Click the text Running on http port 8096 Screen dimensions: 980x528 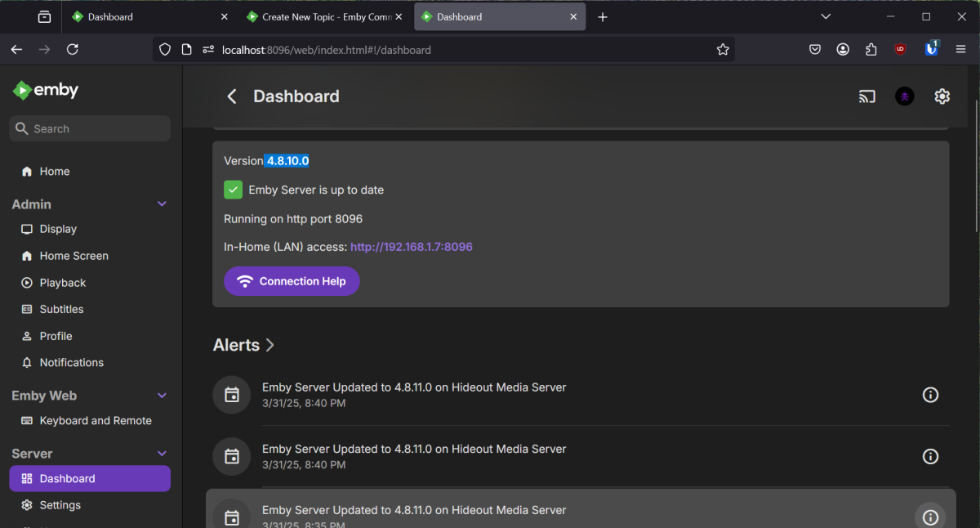tap(293, 219)
